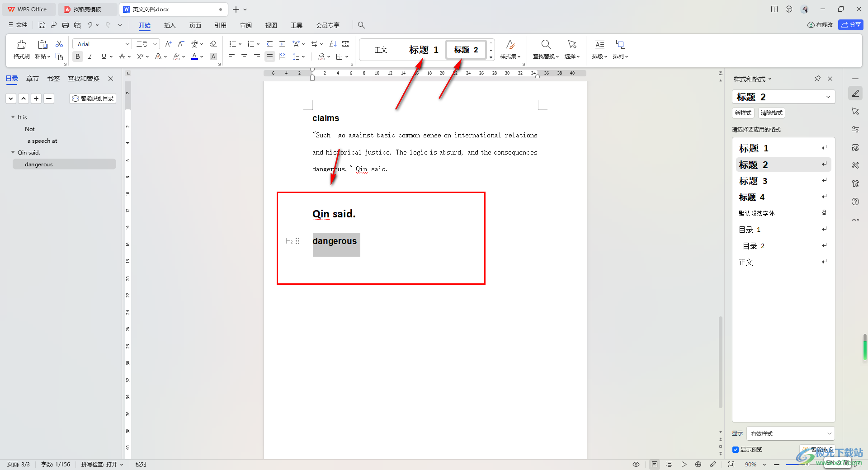Click the 清除格式 button
868x470 pixels.
[x=771, y=113]
